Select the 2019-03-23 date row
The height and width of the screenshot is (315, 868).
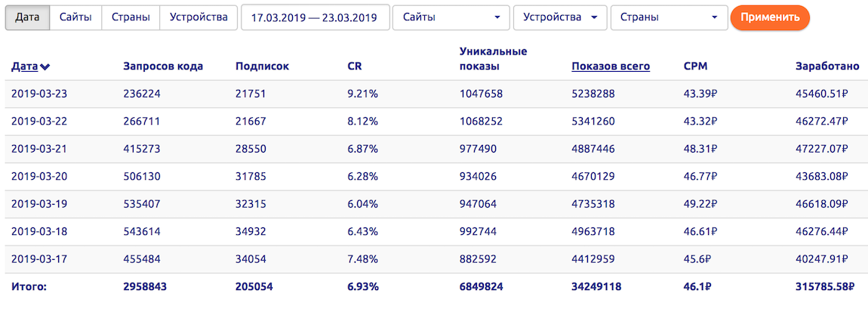click(38, 94)
